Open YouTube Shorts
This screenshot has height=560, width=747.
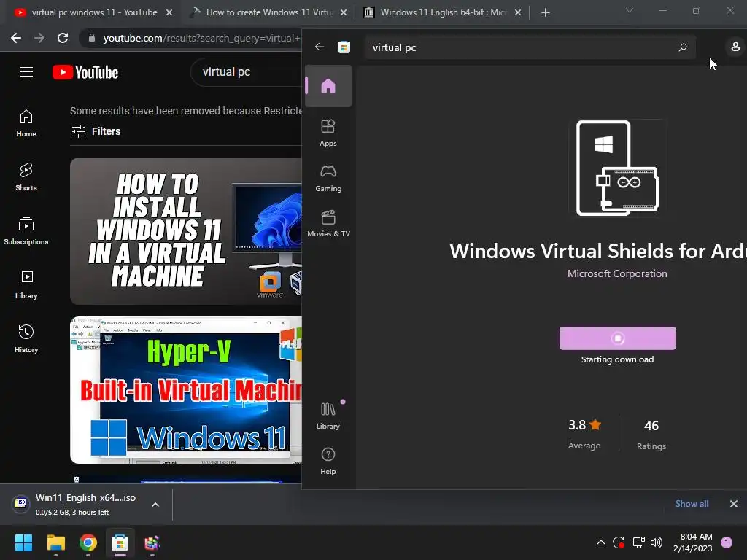pyautogui.click(x=26, y=177)
